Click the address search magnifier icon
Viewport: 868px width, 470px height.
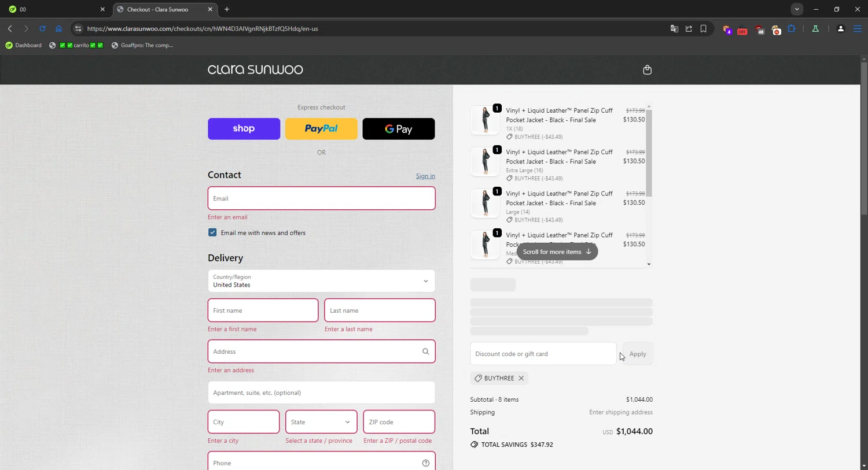coord(425,351)
